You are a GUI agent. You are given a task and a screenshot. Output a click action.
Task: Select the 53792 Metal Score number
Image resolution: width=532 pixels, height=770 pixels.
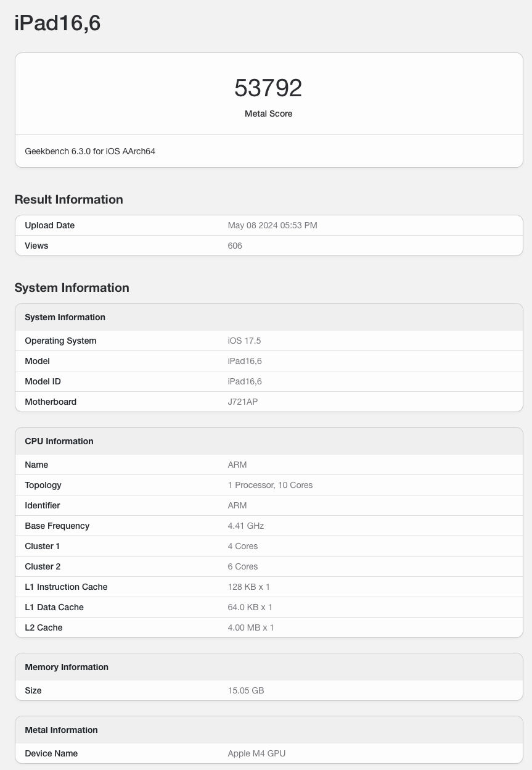(x=268, y=88)
